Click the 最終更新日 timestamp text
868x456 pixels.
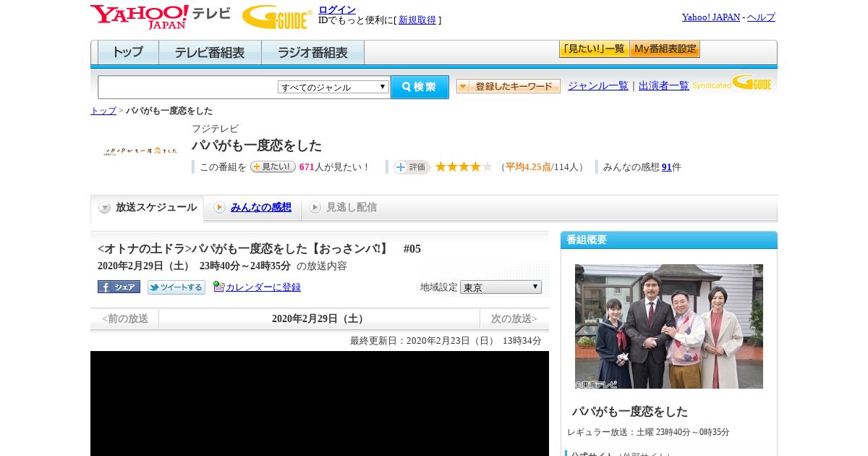446,341
